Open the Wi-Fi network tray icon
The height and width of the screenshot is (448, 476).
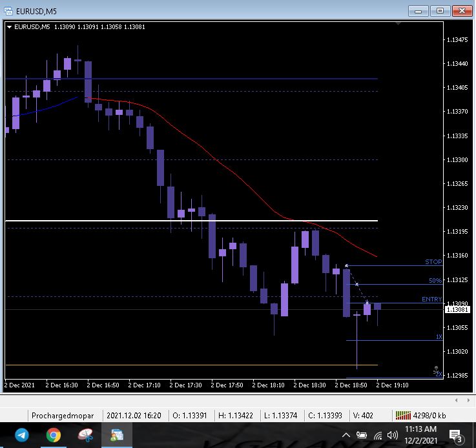point(378,436)
